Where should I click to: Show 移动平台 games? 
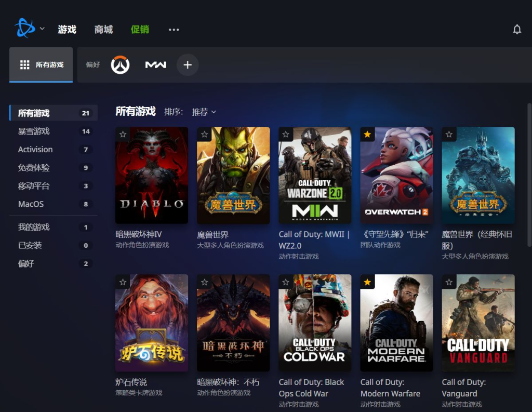tap(54, 186)
